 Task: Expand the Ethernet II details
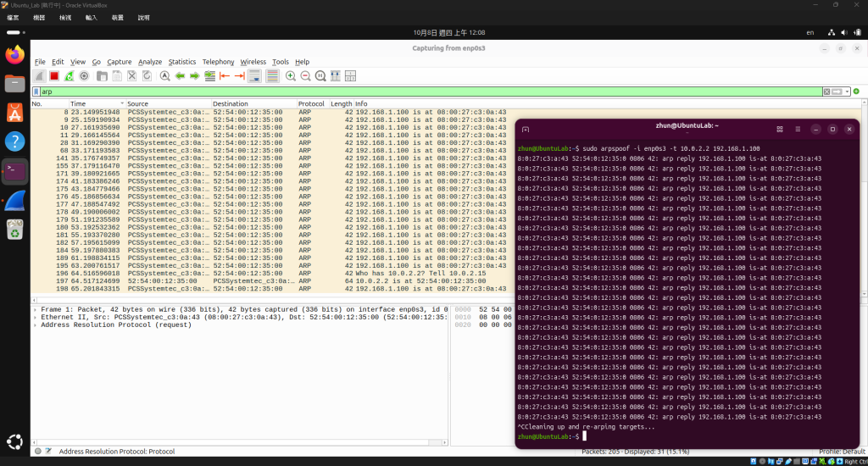(35, 318)
